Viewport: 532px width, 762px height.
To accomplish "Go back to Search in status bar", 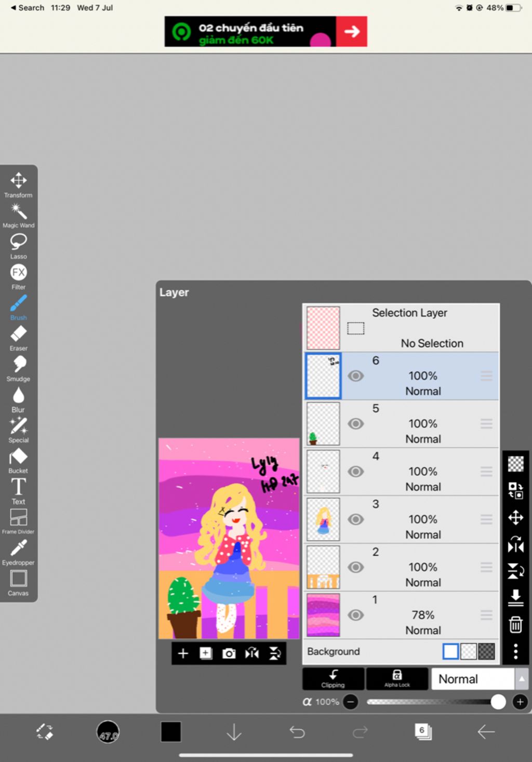I will (28, 8).
